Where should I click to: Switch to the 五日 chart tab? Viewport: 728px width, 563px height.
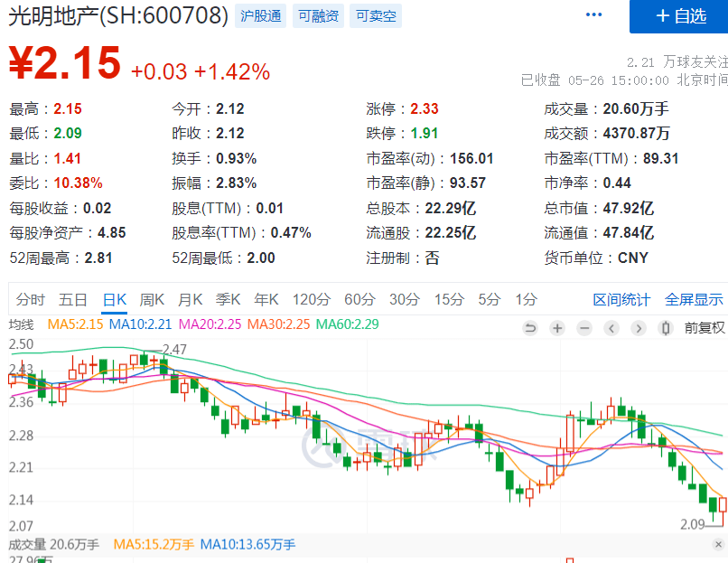[x=73, y=300]
